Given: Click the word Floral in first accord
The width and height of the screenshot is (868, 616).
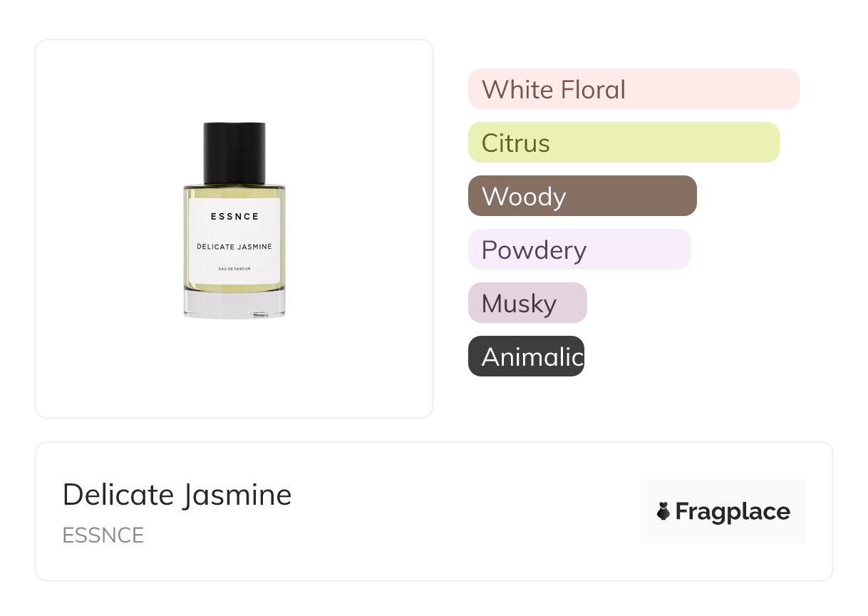Looking at the screenshot, I should 592,90.
